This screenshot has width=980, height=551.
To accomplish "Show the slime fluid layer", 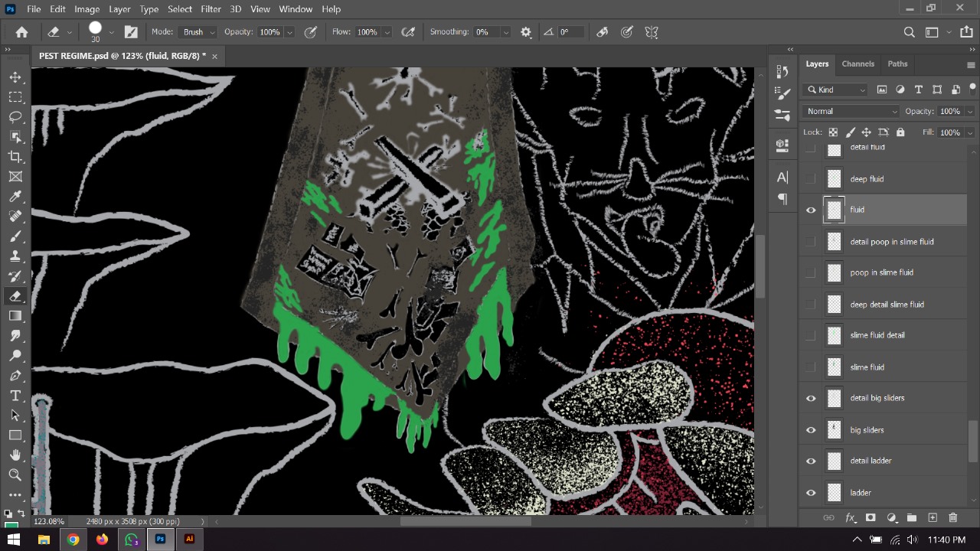I will click(x=811, y=367).
